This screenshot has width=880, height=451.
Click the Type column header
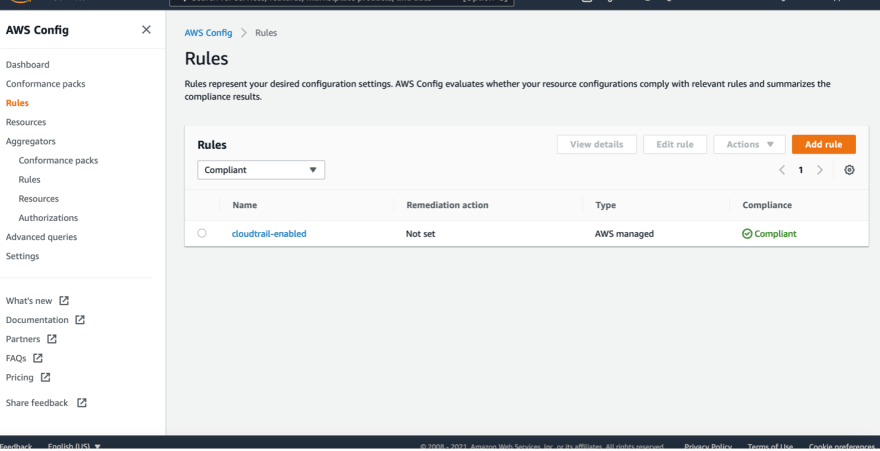pyautogui.click(x=606, y=205)
